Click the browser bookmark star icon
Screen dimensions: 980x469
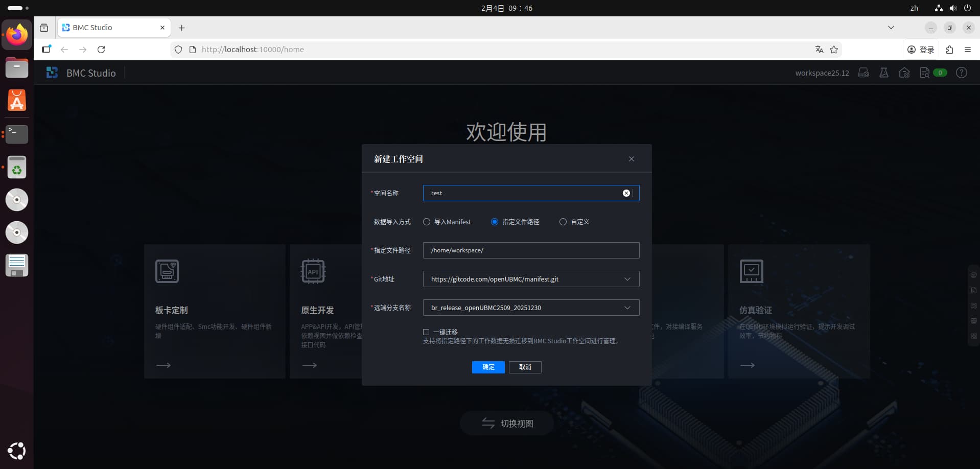pyautogui.click(x=834, y=50)
